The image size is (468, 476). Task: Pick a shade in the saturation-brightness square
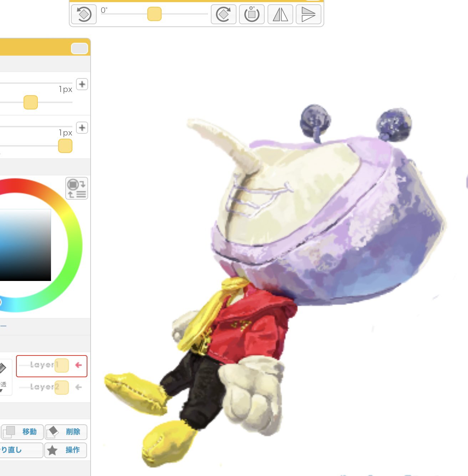(x=25, y=245)
